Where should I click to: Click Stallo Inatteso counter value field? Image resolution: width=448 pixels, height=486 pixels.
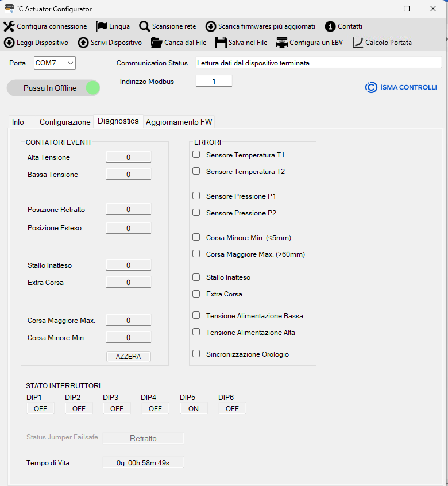coord(129,265)
